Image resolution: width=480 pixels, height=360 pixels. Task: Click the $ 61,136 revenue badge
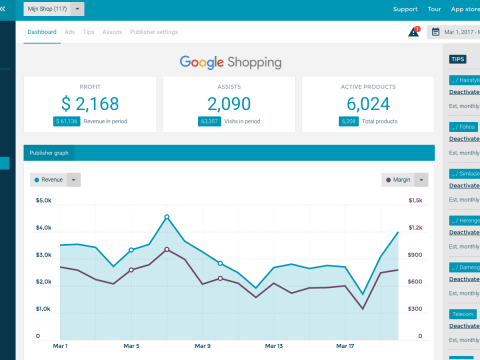[67, 121]
